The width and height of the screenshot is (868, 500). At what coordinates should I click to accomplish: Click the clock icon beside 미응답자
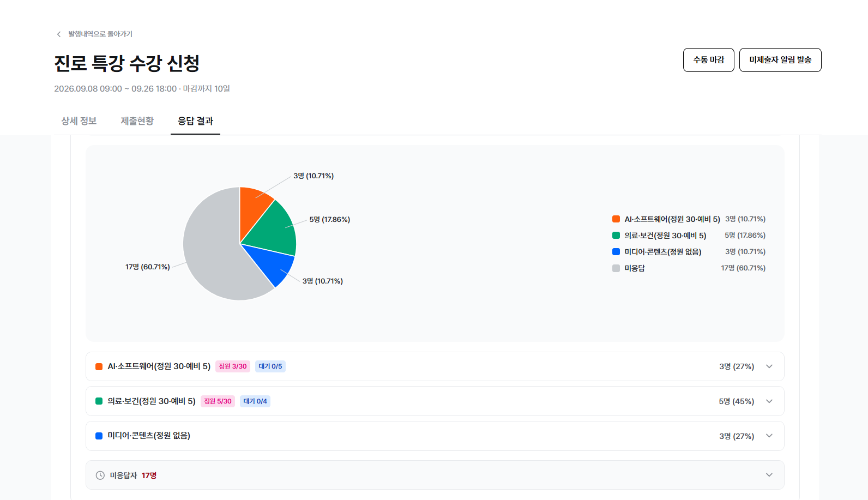tap(100, 475)
